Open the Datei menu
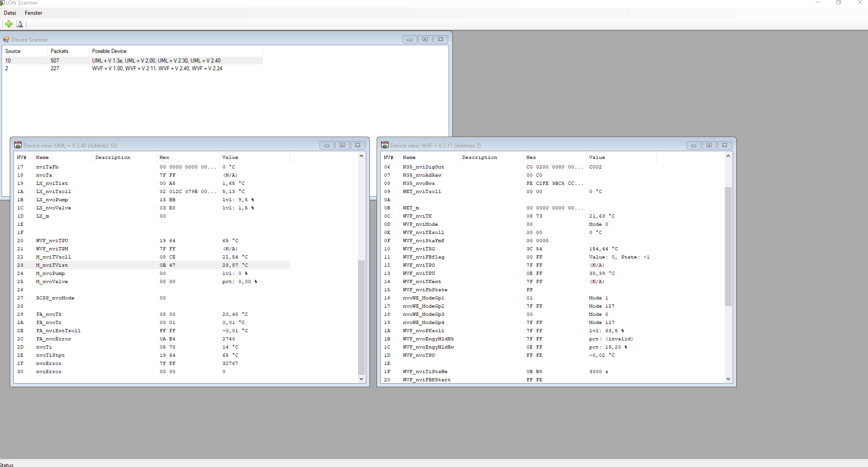The height and width of the screenshot is (467, 868). click(10, 13)
